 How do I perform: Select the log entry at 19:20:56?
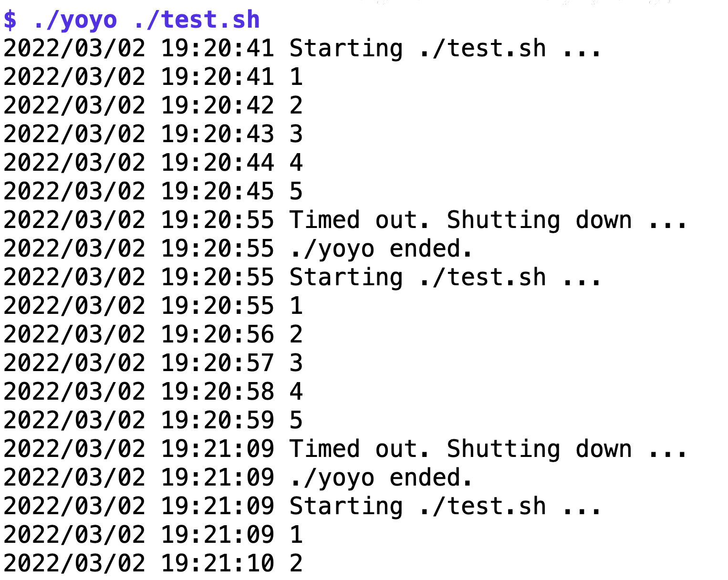click(153, 335)
